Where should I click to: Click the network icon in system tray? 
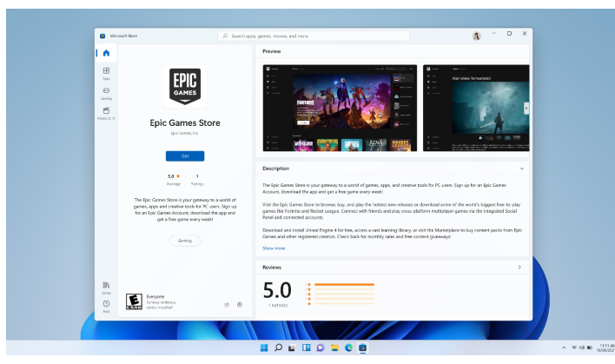point(574,347)
